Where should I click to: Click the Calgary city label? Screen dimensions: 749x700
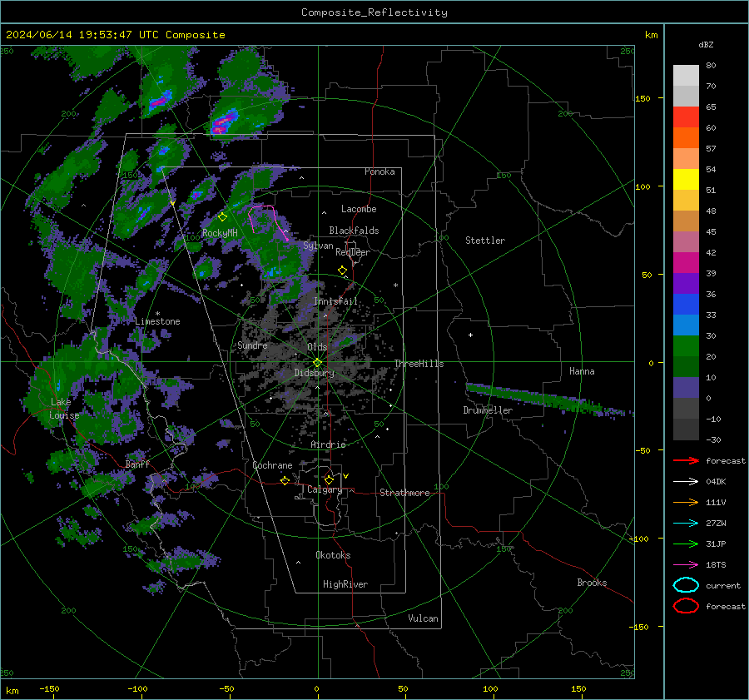[325, 489]
